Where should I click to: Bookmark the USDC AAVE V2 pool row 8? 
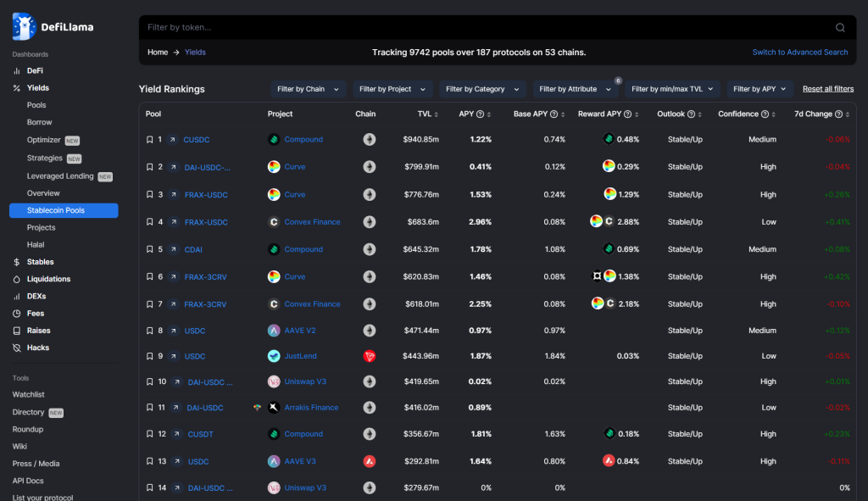coord(149,331)
